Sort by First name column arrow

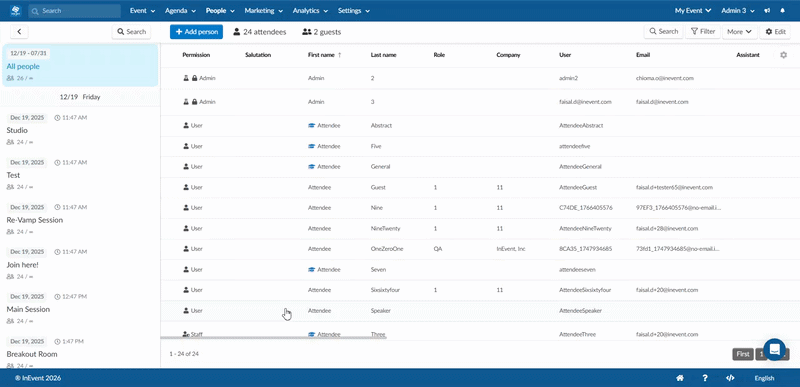coord(339,55)
